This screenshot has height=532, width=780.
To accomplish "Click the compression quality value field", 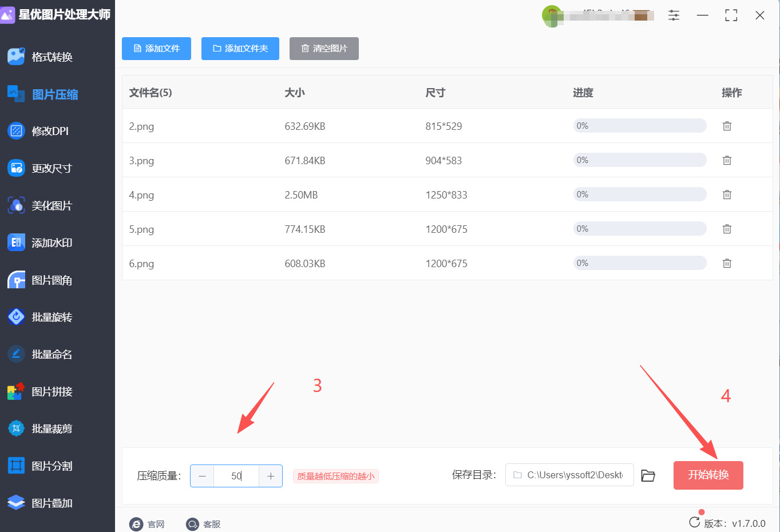I will click(x=236, y=476).
